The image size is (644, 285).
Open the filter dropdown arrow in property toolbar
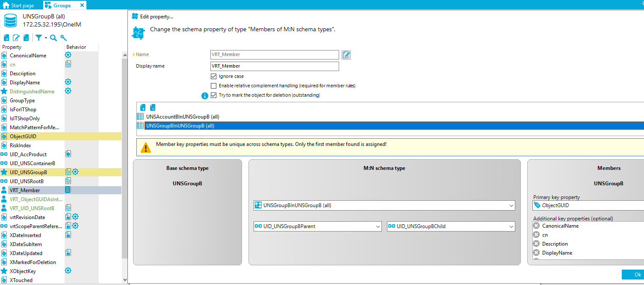coord(46,38)
